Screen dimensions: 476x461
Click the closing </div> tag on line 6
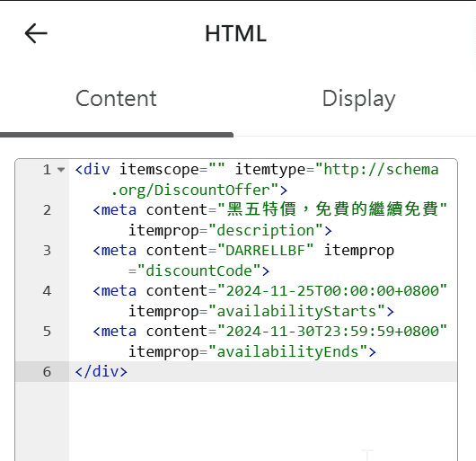101,372
